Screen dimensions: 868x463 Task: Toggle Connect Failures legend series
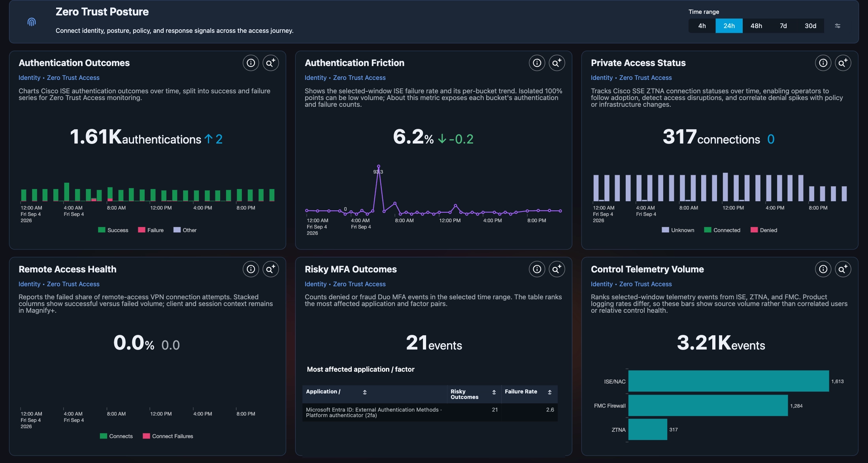click(168, 436)
